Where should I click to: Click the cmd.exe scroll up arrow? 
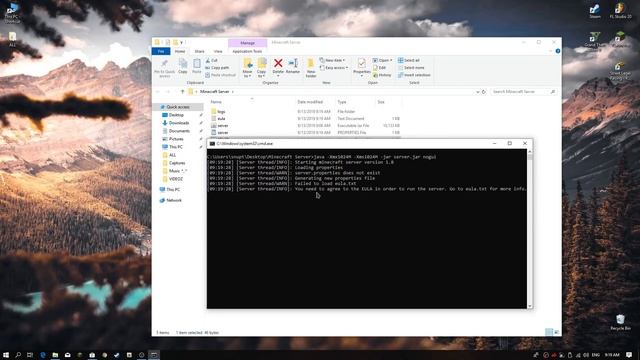pyautogui.click(x=530, y=152)
